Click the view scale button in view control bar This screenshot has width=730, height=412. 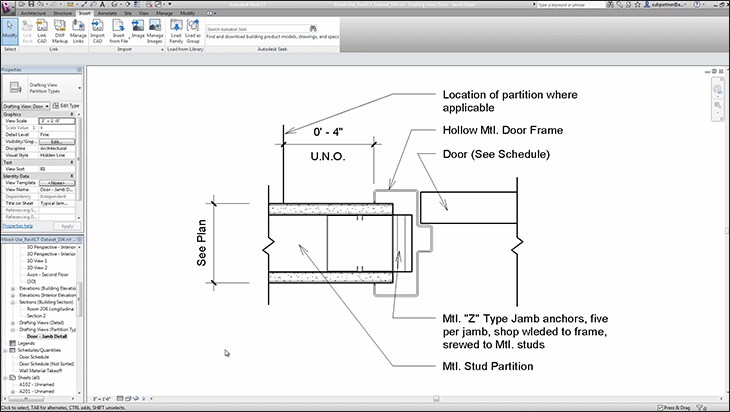pyautogui.click(x=101, y=399)
